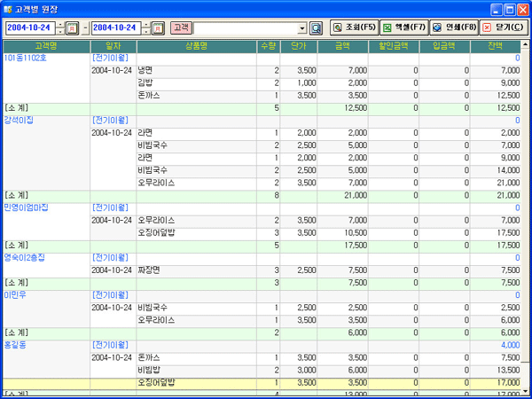Select the customer name 민영이엄마집

pos(26,207)
